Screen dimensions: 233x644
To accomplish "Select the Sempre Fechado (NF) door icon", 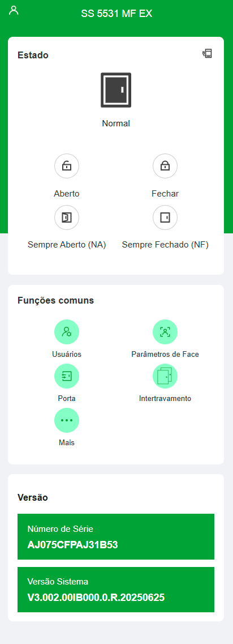I will [x=165, y=217].
